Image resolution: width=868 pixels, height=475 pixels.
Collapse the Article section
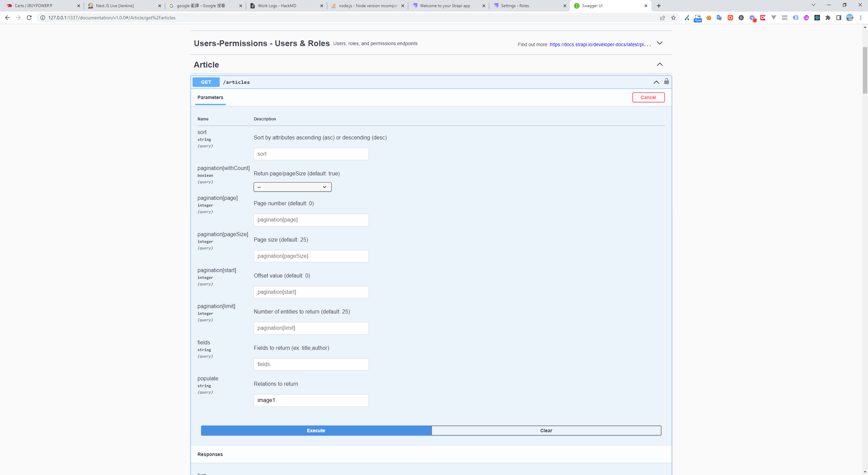point(659,64)
